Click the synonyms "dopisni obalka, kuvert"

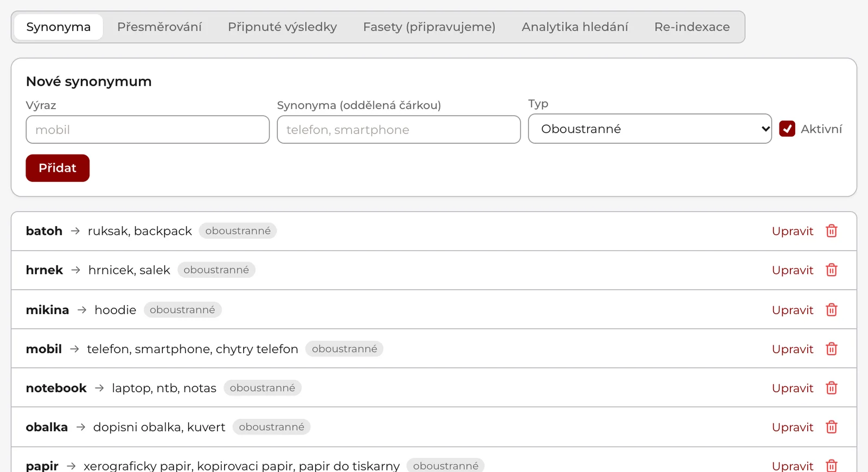(x=159, y=427)
